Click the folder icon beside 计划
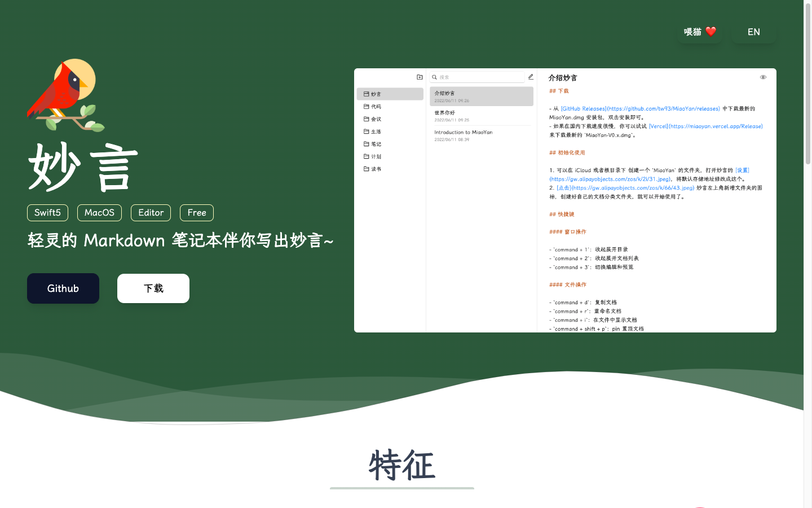This screenshot has height=508, width=812. coord(367,156)
